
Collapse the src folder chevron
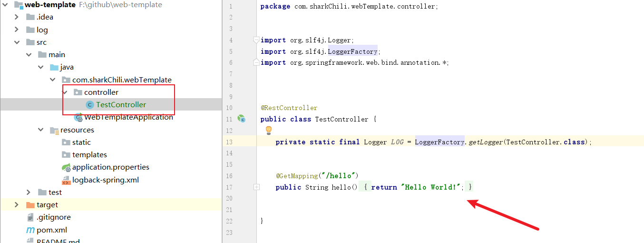point(17,42)
